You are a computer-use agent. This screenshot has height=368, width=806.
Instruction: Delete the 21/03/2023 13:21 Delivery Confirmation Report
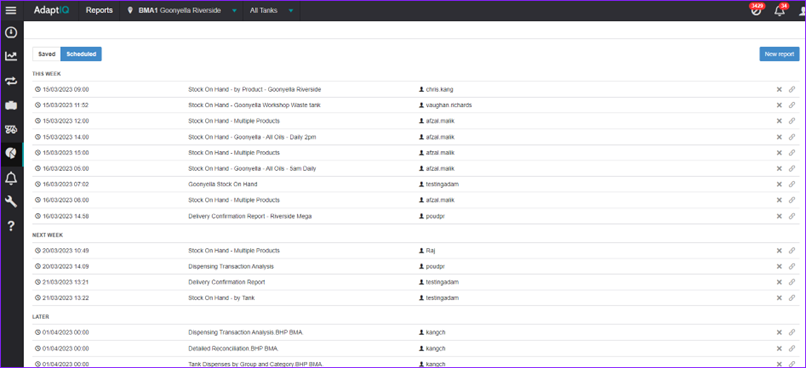point(779,282)
